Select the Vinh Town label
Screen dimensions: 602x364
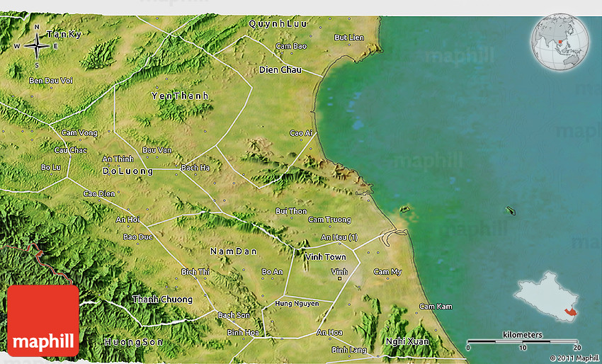[x=325, y=257]
